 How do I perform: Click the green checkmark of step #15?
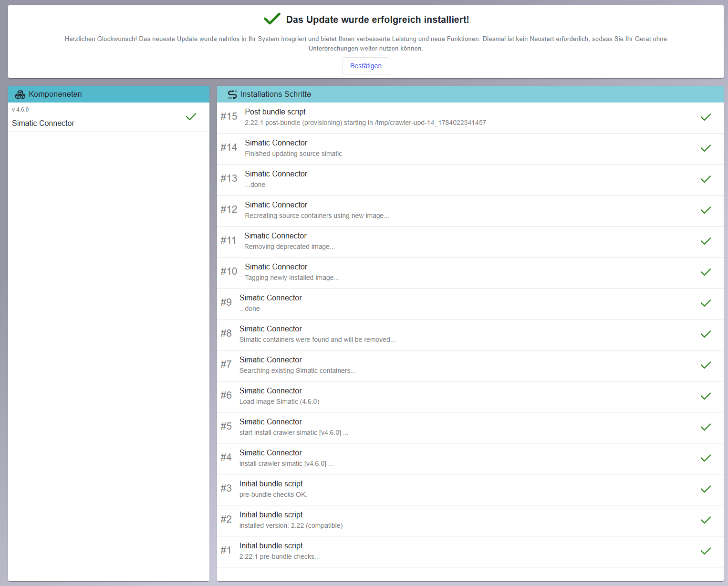click(706, 117)
